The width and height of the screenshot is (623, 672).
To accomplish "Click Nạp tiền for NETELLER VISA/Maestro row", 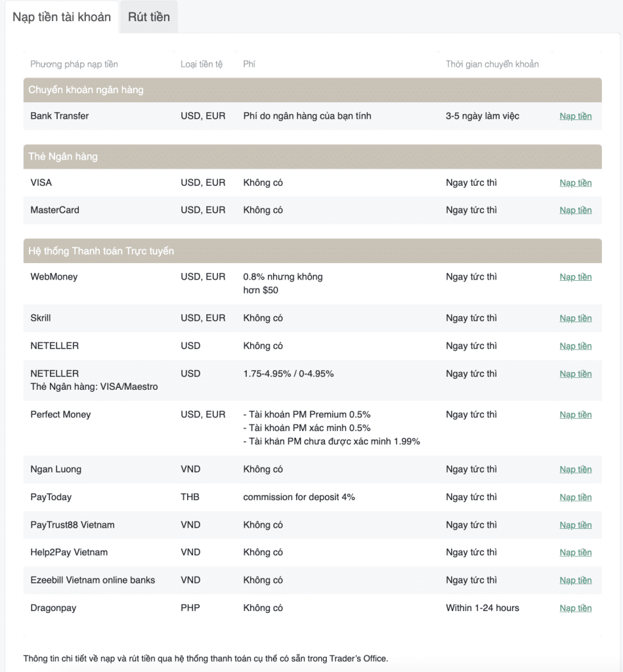I will tap(575, 374).
